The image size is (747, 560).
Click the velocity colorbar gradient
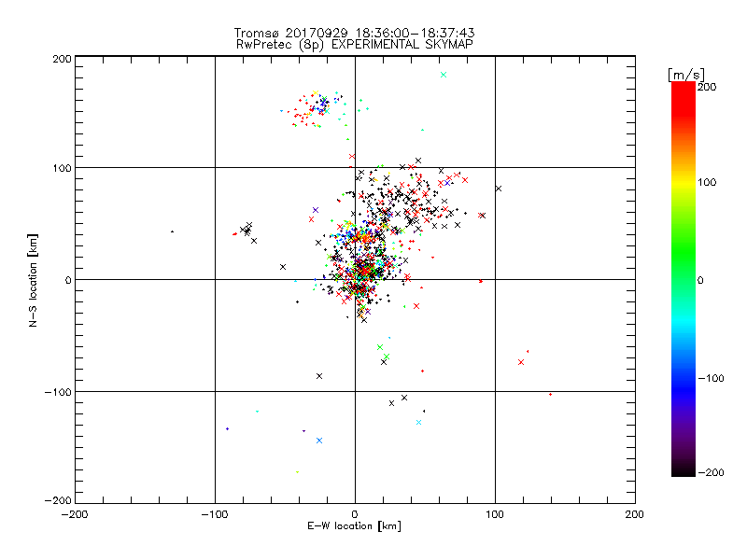coord(684,279)
